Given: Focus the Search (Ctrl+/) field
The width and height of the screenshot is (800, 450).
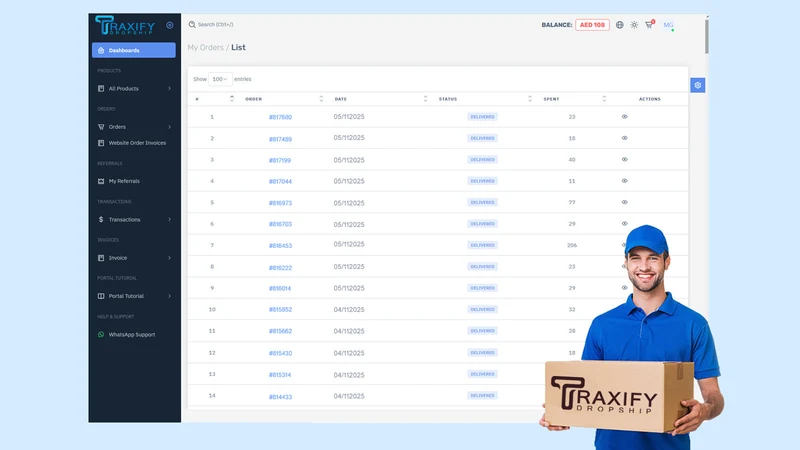Looking at the screenshot, I should tap(215, 24).
